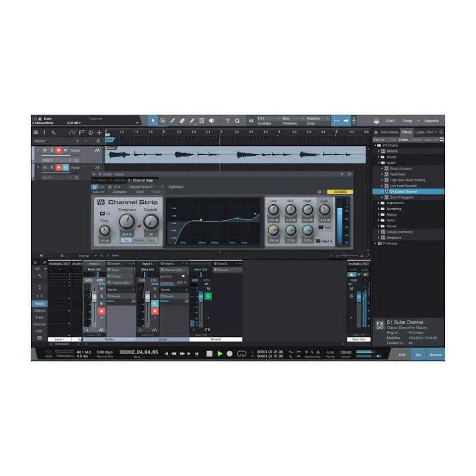Collapse the Guitar folder
Screen dimensions: 476x476
378,163
